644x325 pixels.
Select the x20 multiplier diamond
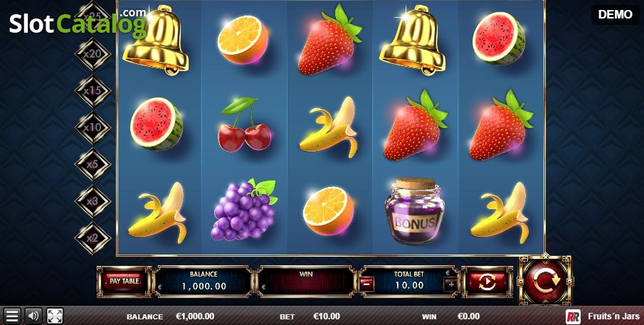pyautogui.click(x=93, y=54)
